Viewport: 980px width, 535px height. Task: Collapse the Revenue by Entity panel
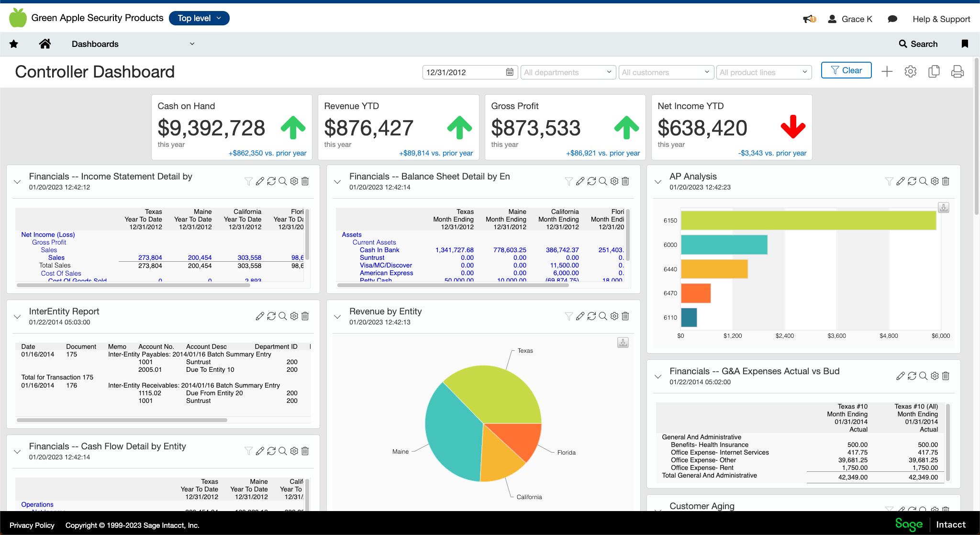(x=337, y=317)
